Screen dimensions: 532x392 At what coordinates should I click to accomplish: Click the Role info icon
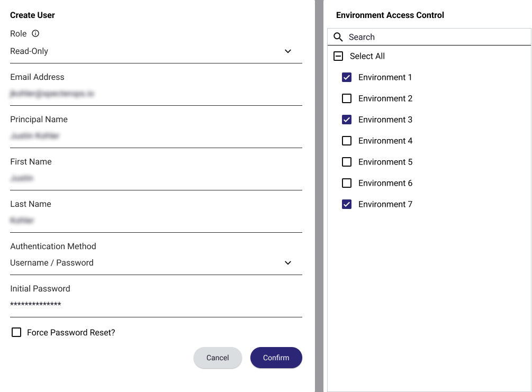tap(35, 33)
